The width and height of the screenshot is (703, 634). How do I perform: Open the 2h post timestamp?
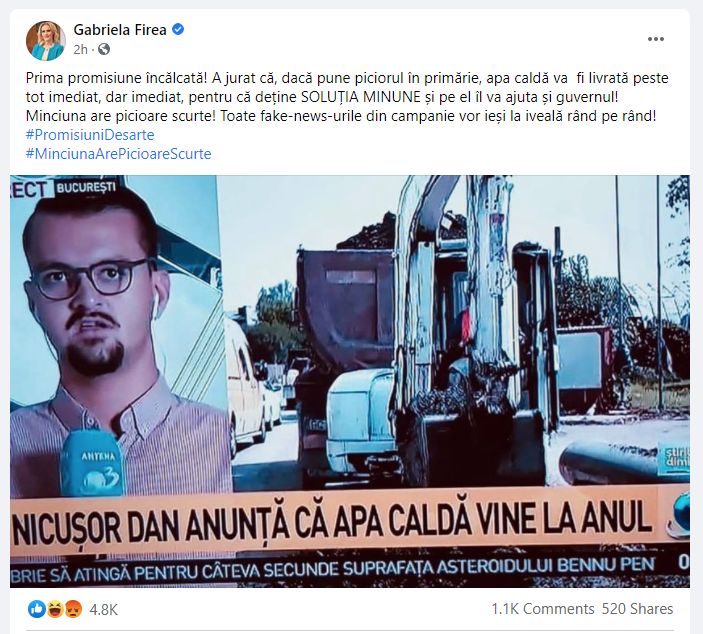(80, 49)
